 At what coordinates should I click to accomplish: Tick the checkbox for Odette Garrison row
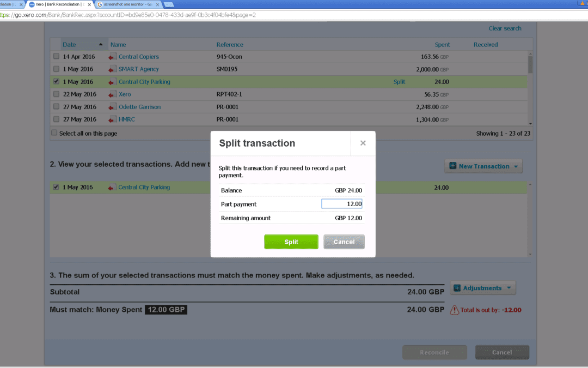(56, 106)
